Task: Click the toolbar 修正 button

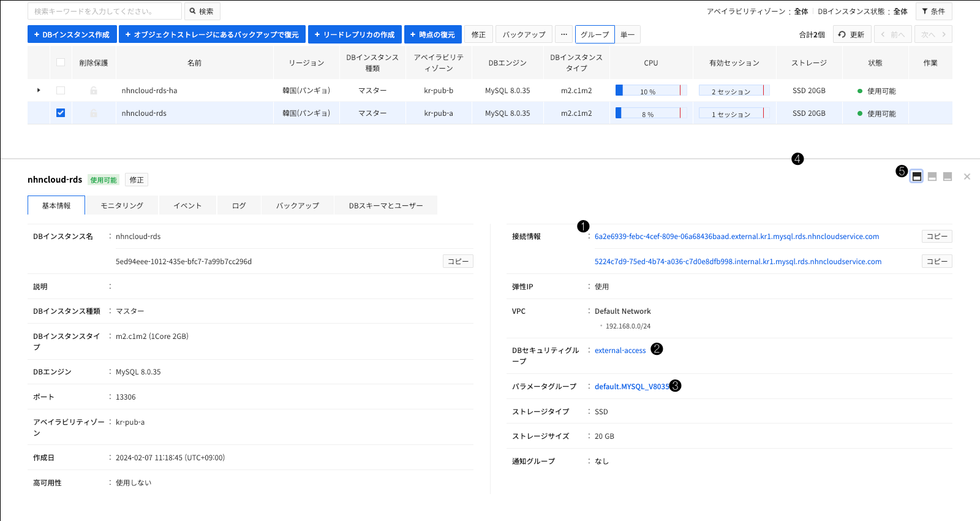Action: click(478, 34)
